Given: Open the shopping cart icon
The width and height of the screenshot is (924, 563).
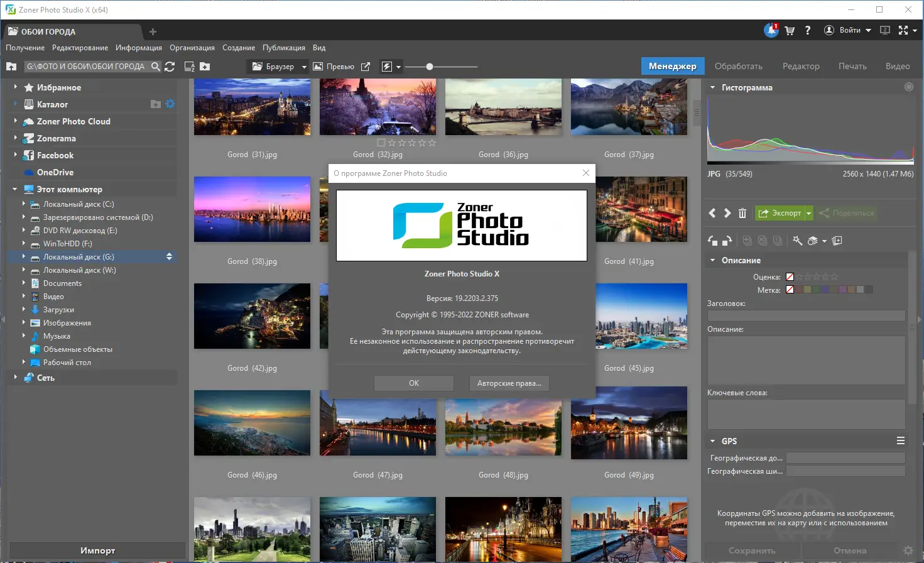Looking at the screenshot, I should click(790, 30).
